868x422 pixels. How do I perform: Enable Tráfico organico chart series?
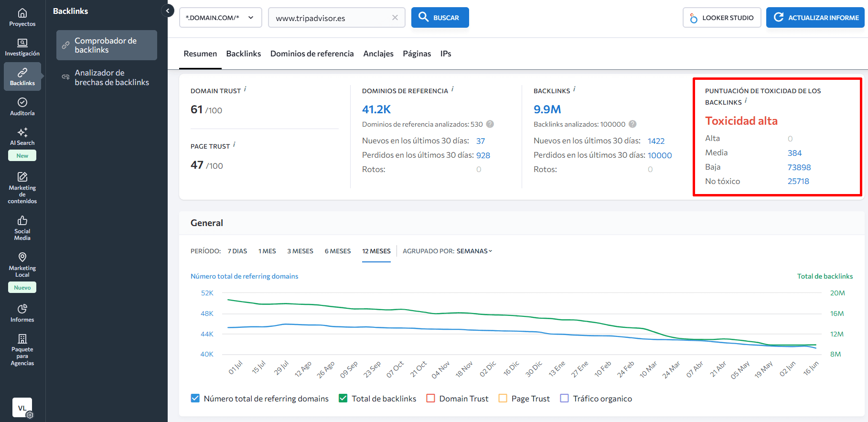(564, 398)
